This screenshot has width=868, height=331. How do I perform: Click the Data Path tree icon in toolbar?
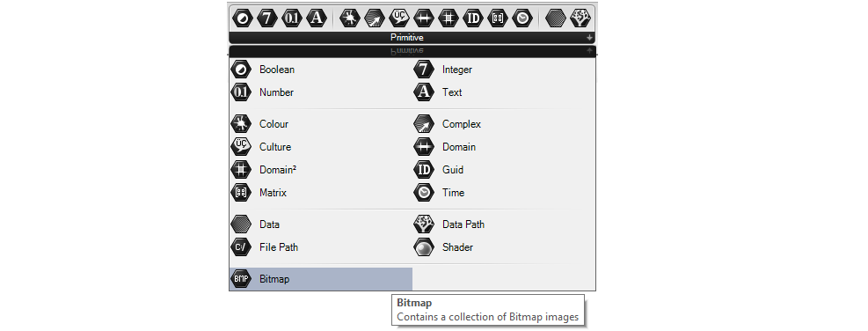pyautogui.click(x=580, y=18)
